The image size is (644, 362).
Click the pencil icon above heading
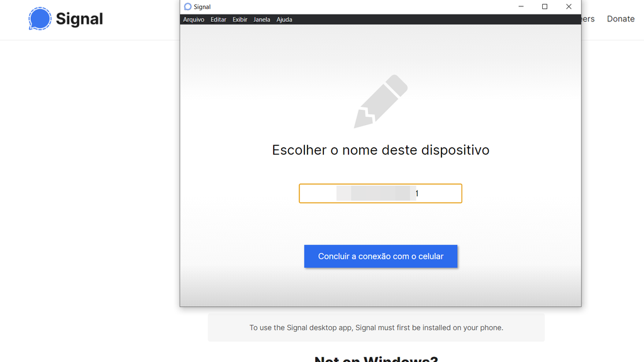click(x=380, y=101)
